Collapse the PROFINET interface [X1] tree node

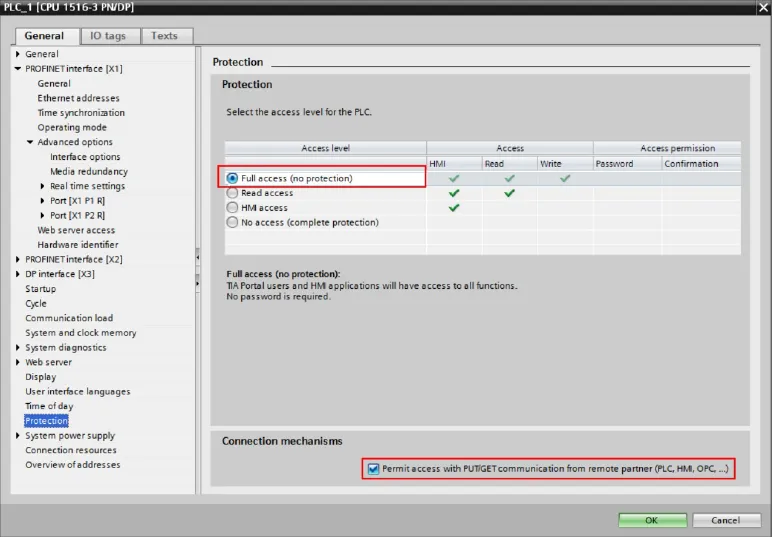[18, 69]
